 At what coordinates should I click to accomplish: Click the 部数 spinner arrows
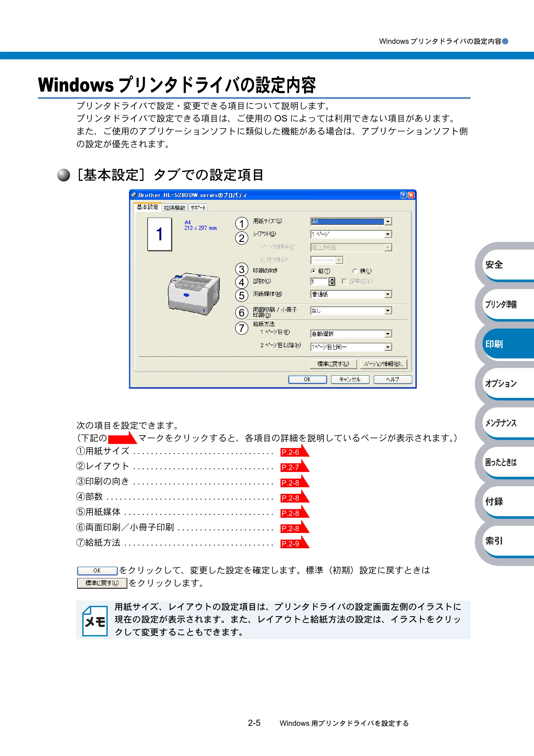point(332,281)
